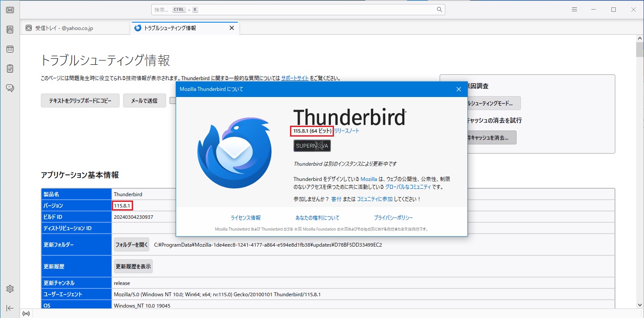
Task: Open the Mail space icon in sidebar
Action: point(10,10)
